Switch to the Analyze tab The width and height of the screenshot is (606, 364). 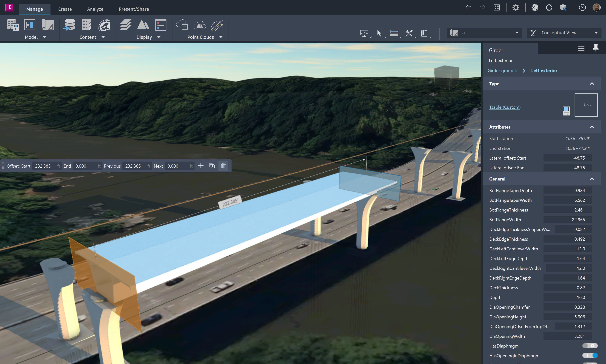pos(95,9)
